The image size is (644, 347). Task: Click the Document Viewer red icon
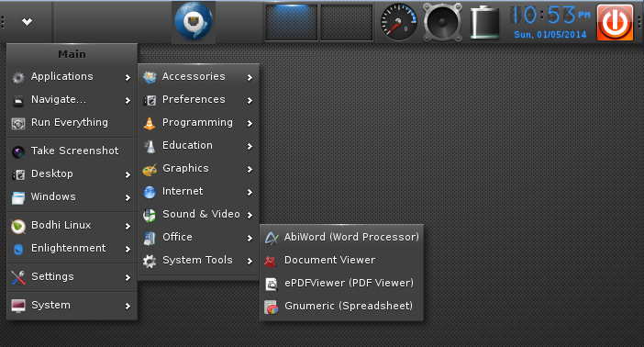271,261
